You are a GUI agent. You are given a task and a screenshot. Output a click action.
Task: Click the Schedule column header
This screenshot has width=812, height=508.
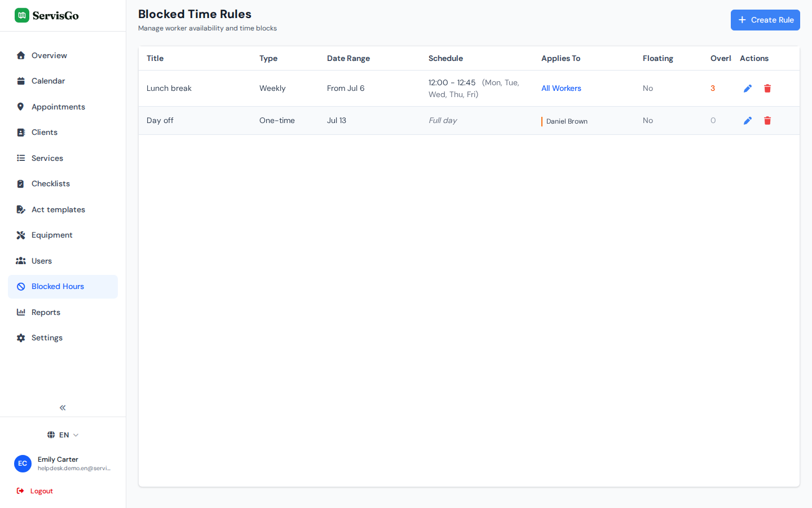pyautogui.click(x=445, y=58)
